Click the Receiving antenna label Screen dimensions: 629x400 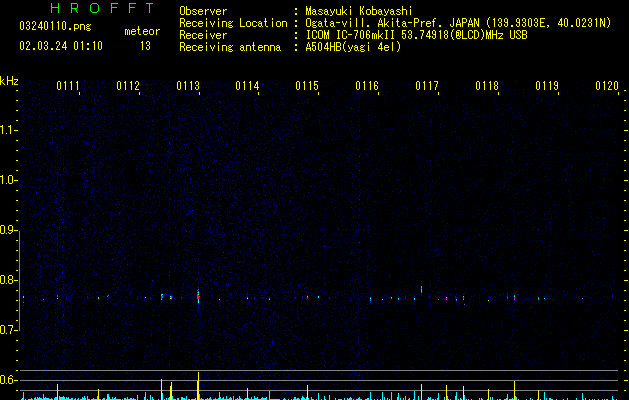230,47
